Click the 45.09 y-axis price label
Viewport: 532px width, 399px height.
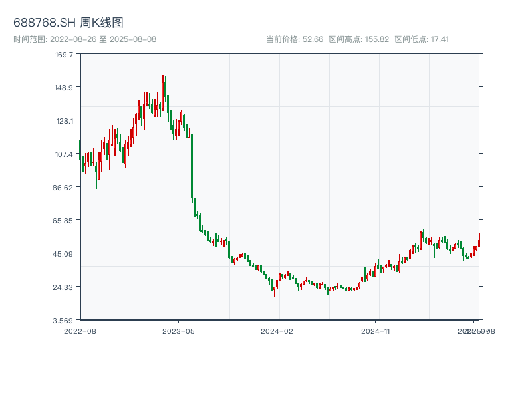[x=65, y=253]
